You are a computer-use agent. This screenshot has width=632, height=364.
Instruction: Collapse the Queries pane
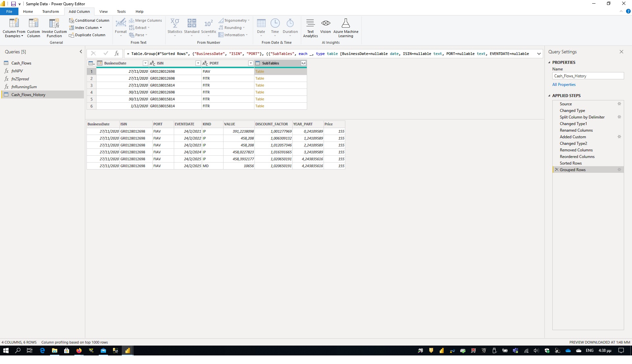[81, 52]
